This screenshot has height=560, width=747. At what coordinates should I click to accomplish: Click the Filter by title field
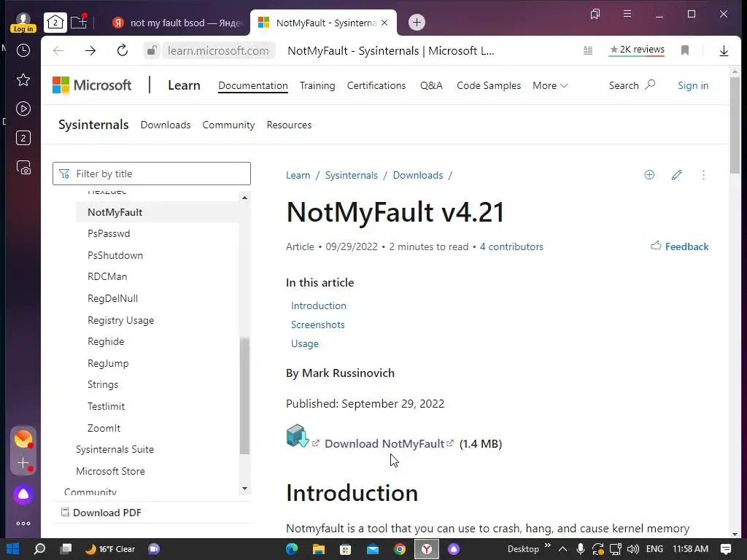pos(152,174)
